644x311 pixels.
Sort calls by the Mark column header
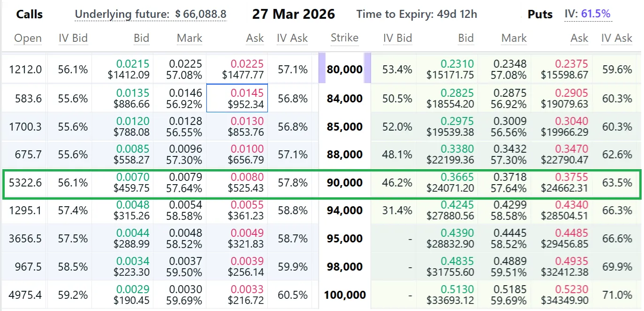pos(189,38)
